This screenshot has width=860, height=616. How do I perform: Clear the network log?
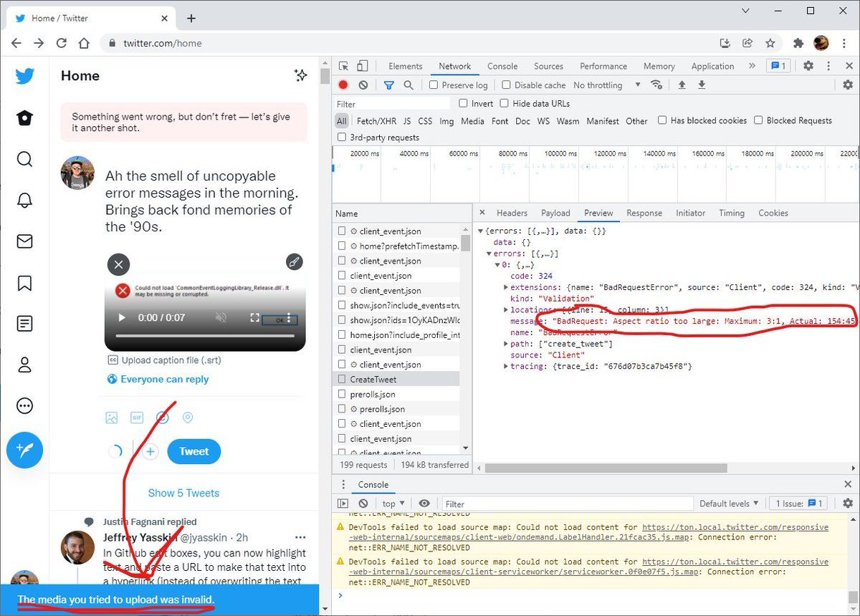[x=363, y=85]
